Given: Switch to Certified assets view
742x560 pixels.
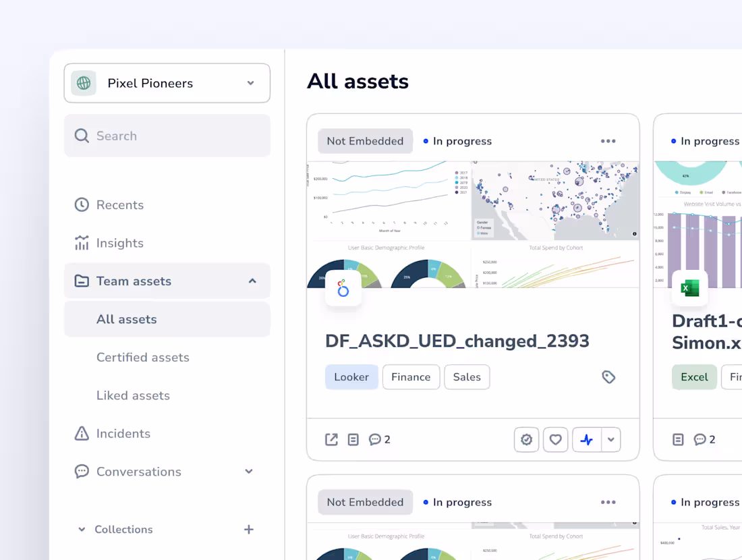Looking at the screenshot, I should coord(142,357).
